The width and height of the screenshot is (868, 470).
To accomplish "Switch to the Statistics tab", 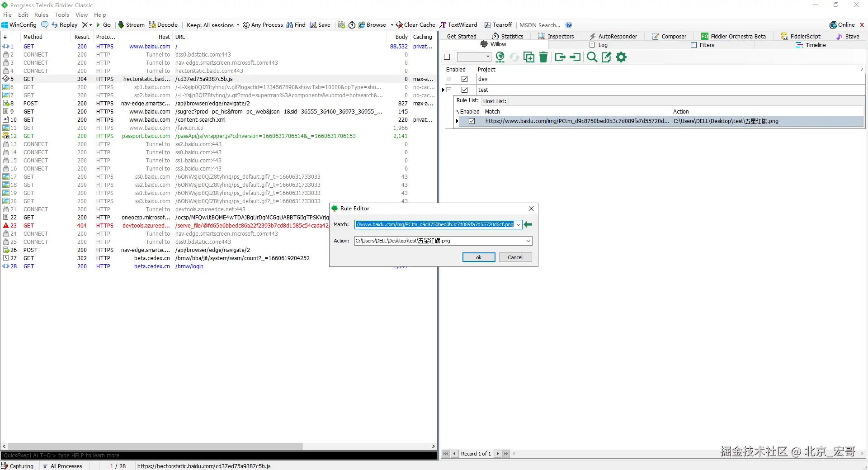I will pos(508,36).
